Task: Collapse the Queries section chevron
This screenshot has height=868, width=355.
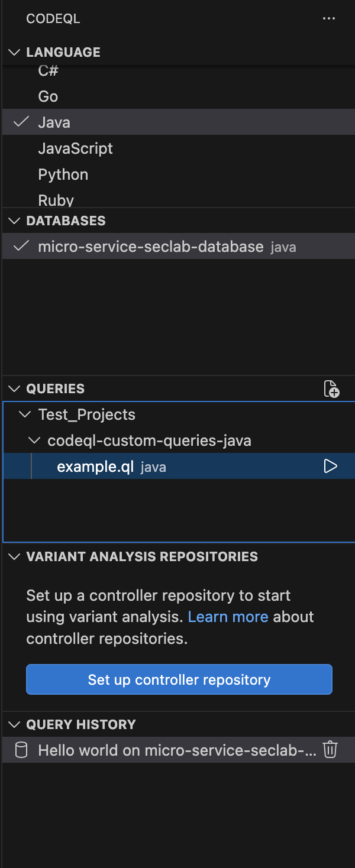Action: [14, 388]
